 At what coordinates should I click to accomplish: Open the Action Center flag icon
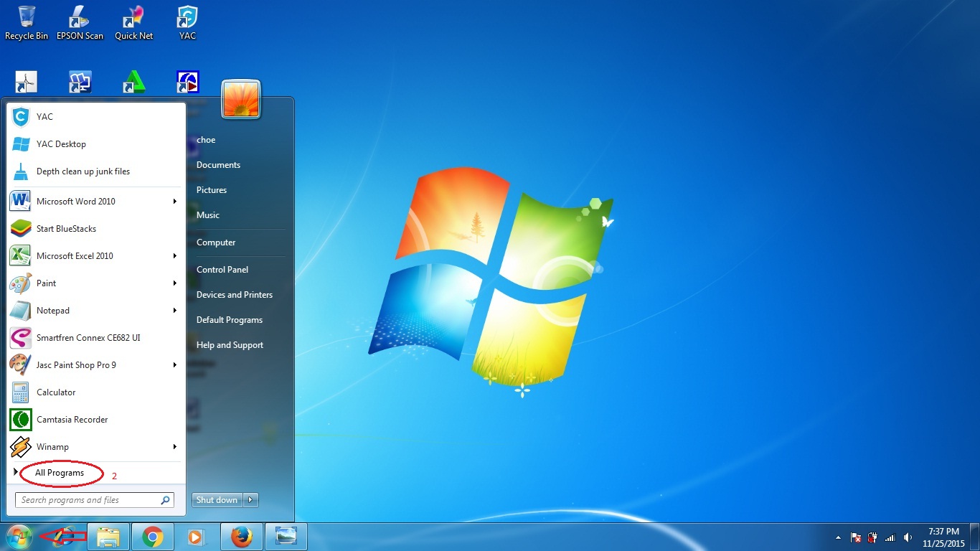tap(855, 537)
